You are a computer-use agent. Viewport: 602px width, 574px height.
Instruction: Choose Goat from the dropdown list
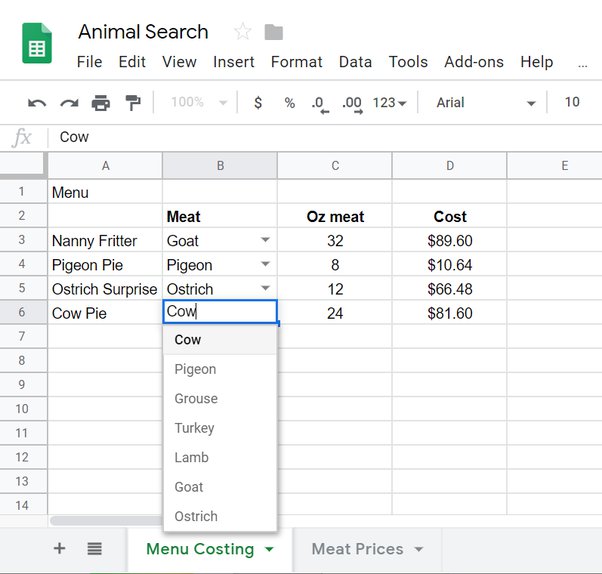tap(220, 487)
